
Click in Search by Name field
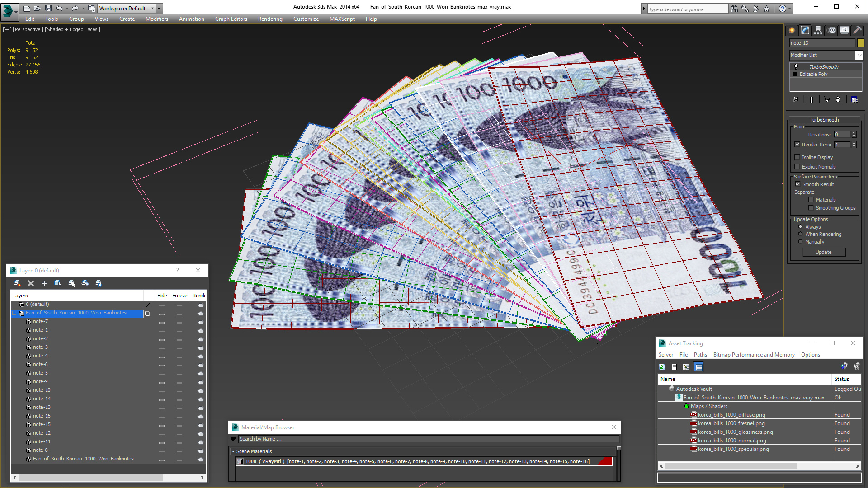(x=429, y=439)
